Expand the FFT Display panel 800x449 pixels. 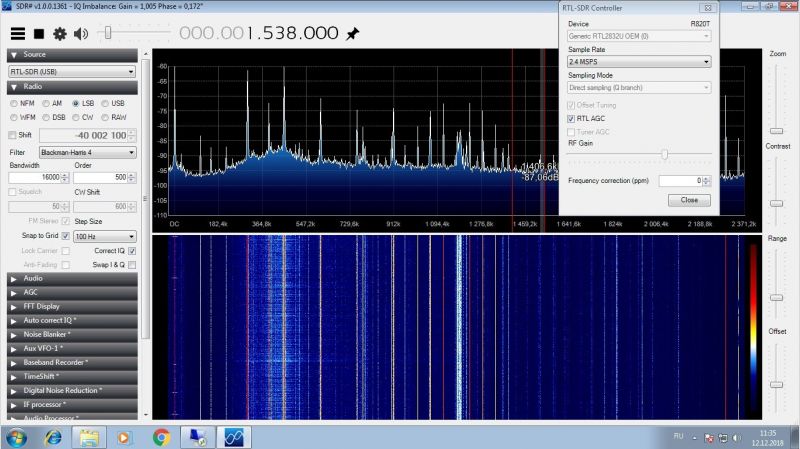pos(72,307)
